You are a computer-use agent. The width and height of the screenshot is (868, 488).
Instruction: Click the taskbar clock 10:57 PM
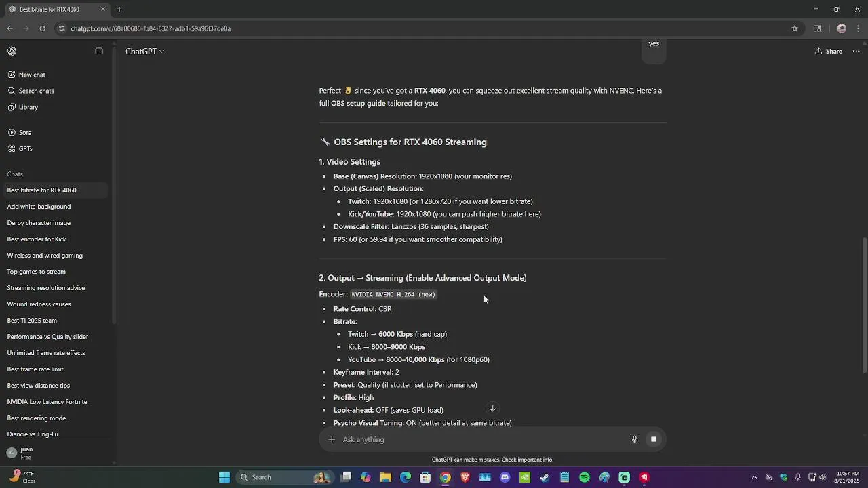coord(848,477)
